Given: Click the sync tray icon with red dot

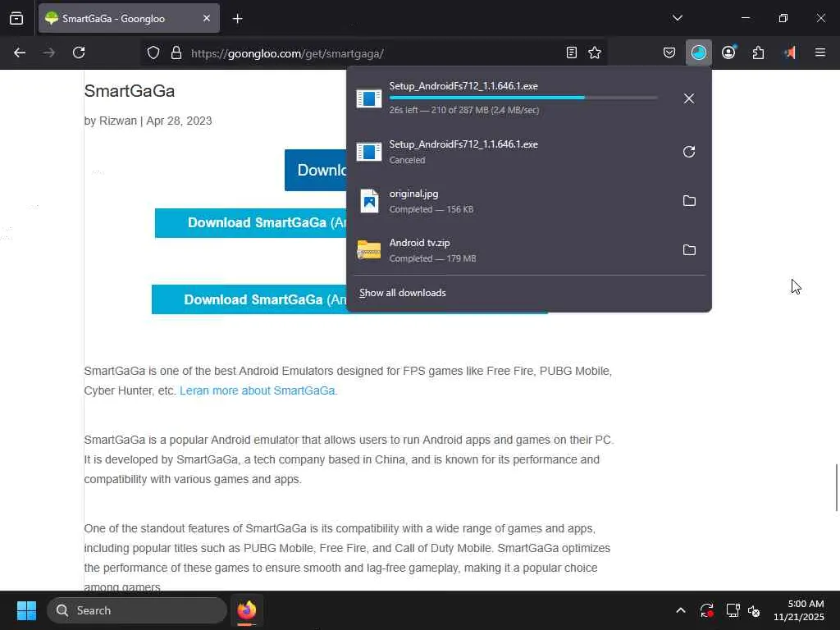Looking at the screenshot, I should click(x=706, y=610).
